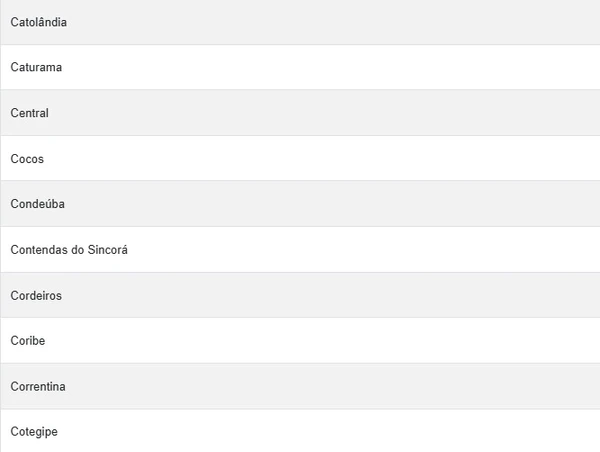
Task: Click the Contendas do Sincorá text
Action: click(x=69, y=250)
